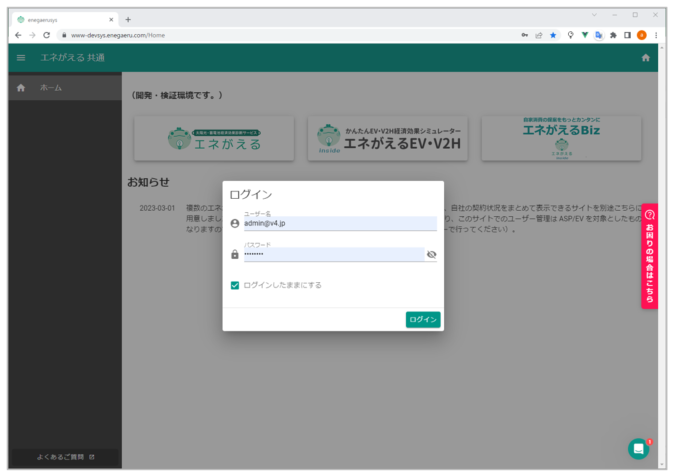Focus the ユーザー名 input field
This screenshot has height=475, width=673.
coord(340,223)
